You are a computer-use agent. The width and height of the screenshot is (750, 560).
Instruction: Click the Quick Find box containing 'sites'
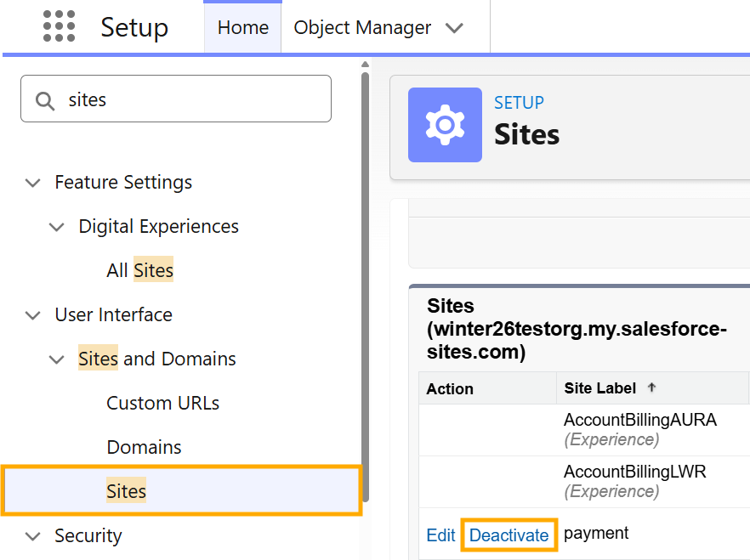(176, 99)
